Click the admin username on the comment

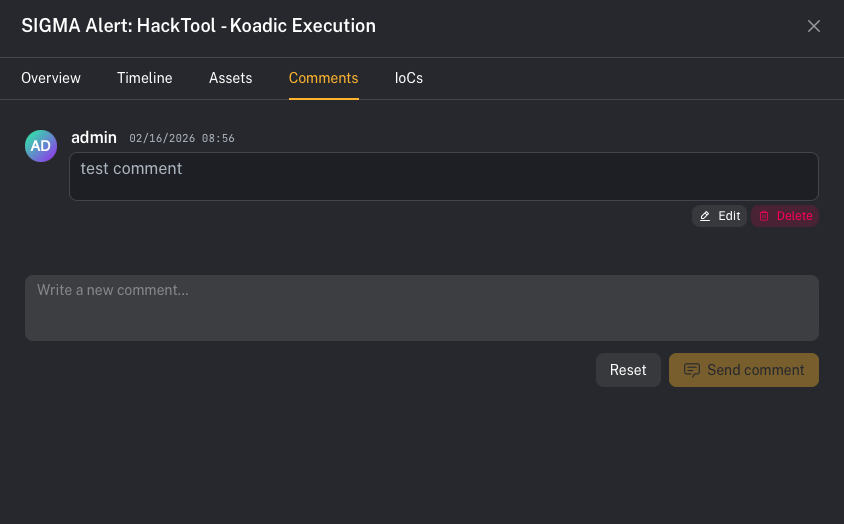[x=94, y=137]
